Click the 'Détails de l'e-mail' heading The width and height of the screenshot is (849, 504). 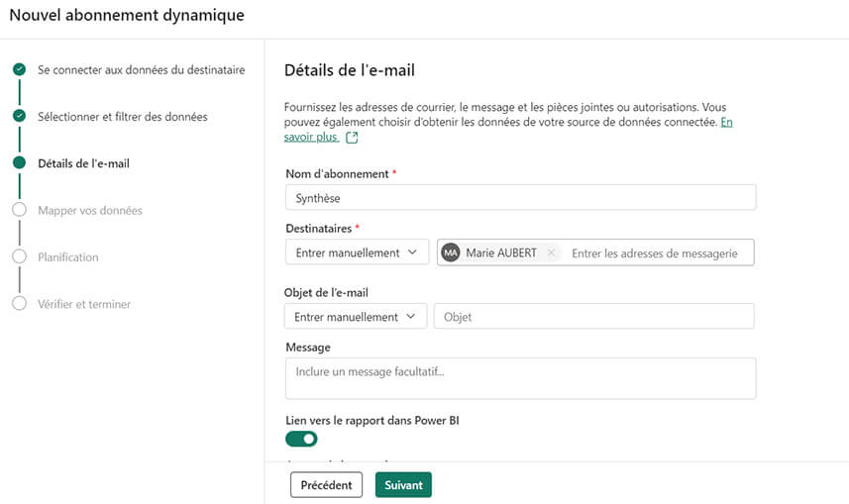350,70
